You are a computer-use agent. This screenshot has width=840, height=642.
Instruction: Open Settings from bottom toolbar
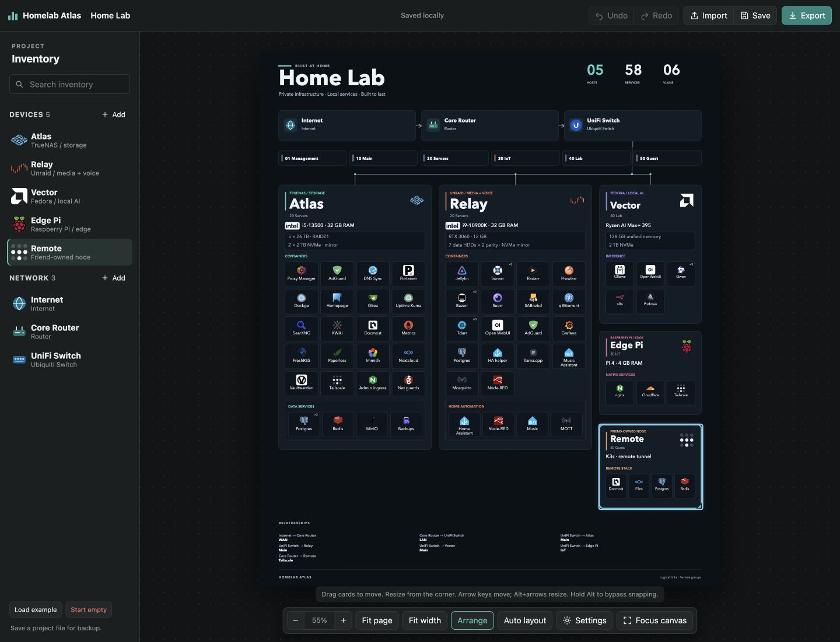(584, 620)
